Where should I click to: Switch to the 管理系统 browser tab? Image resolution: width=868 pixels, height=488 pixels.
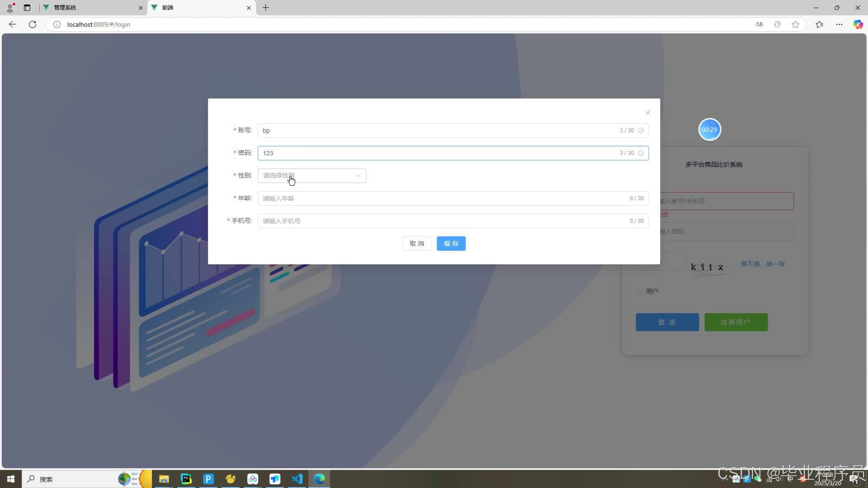point(90,8)
